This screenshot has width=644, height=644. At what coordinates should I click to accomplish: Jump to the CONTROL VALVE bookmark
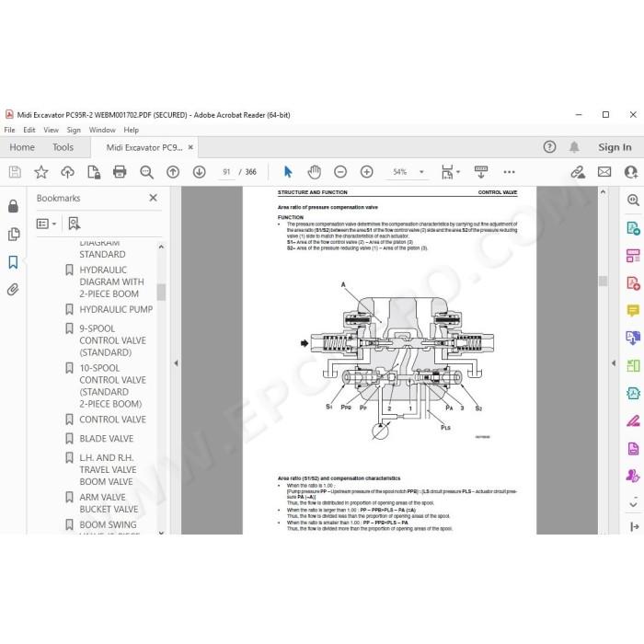coord(112,420)
